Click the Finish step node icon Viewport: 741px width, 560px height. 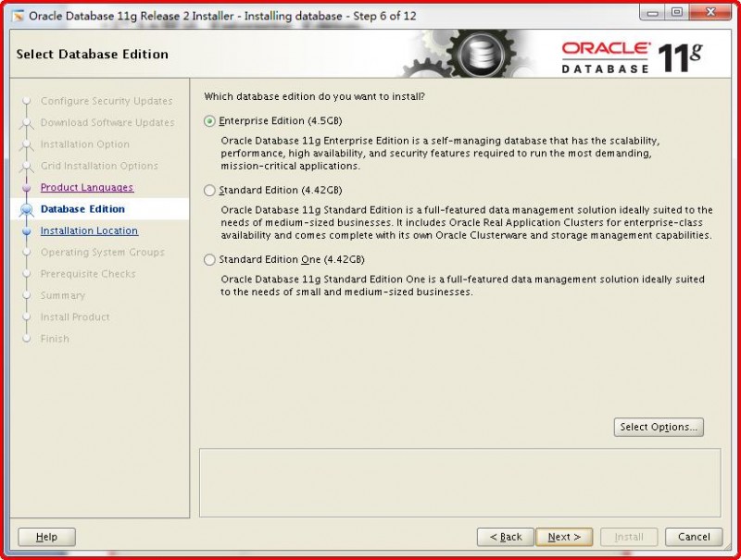(25, 339)
